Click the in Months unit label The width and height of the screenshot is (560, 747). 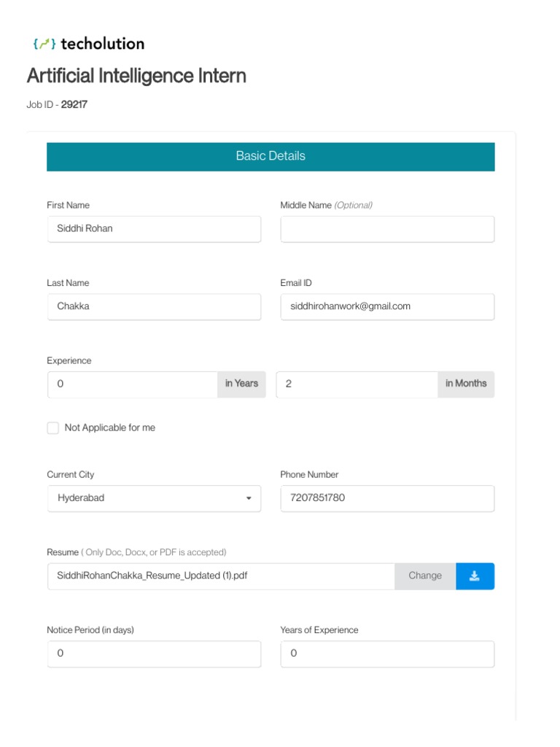466,384
